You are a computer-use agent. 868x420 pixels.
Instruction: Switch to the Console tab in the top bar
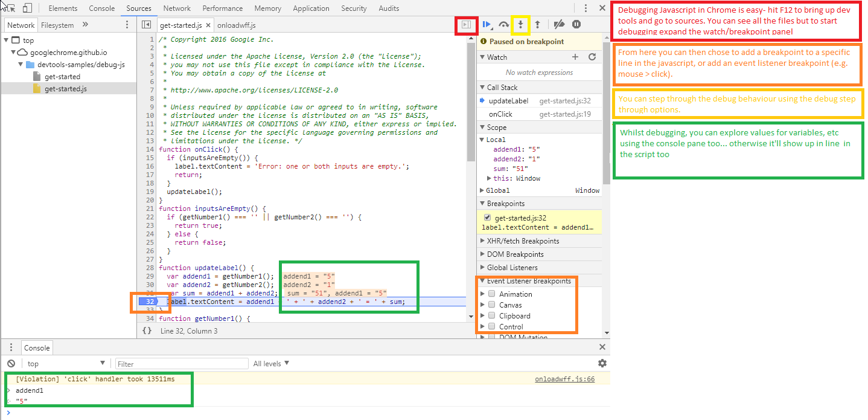[101, 8]
